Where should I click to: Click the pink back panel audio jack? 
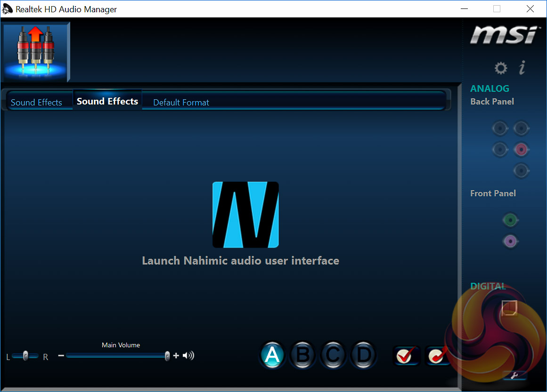[x=521, y=150]
